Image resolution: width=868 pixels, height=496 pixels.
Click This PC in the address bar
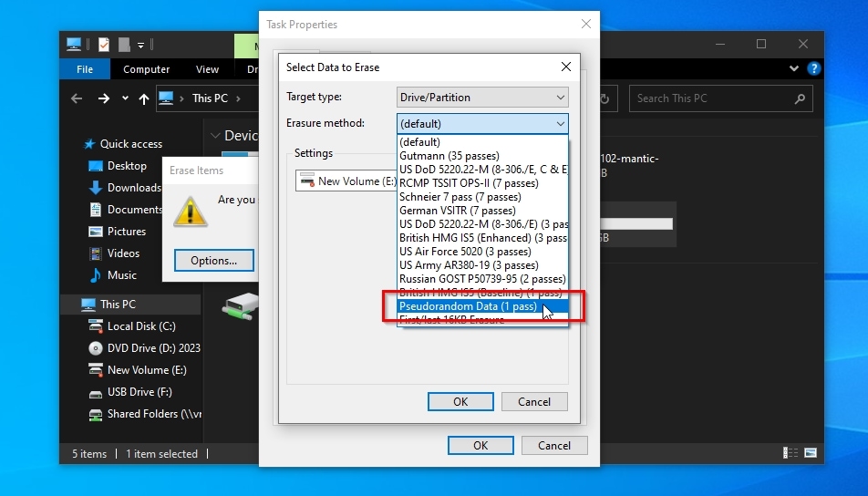tap(210, 98)
